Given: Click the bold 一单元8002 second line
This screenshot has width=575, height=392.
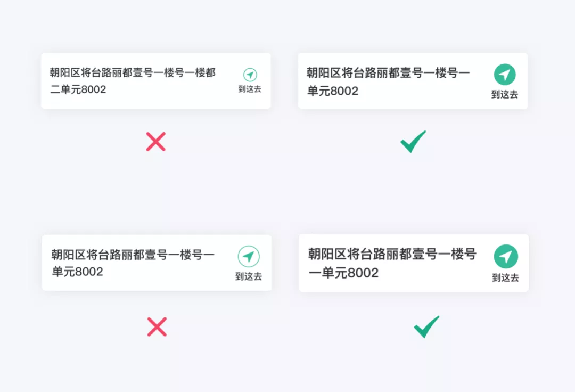Looking at the screenshot, I should click(x=343, y=273).
